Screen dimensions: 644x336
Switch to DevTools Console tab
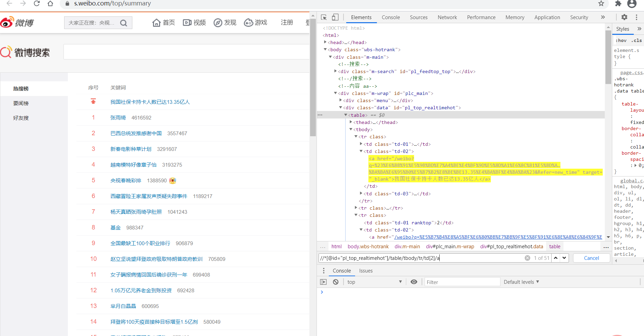(391, 17)
